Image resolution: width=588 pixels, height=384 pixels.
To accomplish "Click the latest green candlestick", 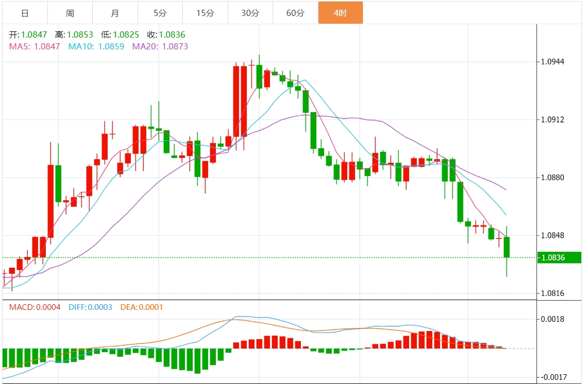I will 507,247.
